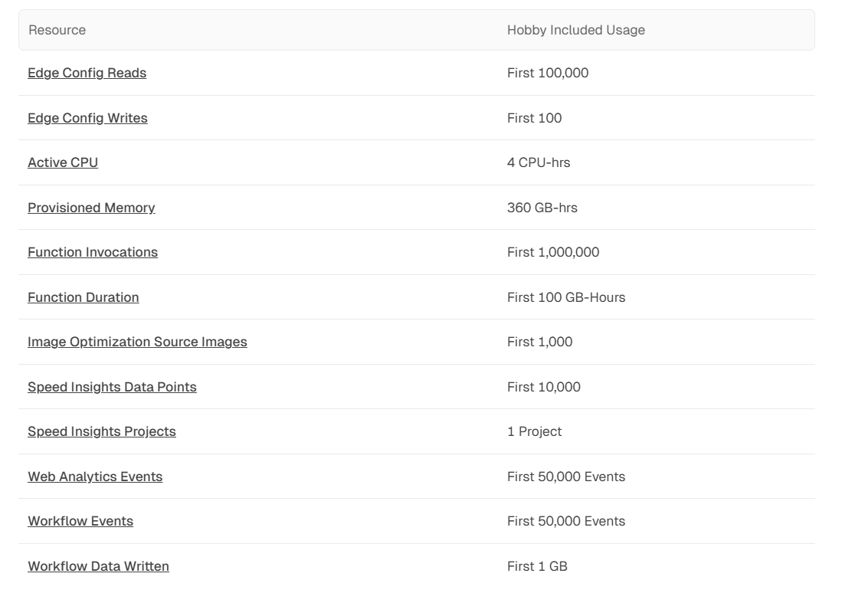Select the Resource column header
Viewport: 855px width, 616px height.
[57, 30]
